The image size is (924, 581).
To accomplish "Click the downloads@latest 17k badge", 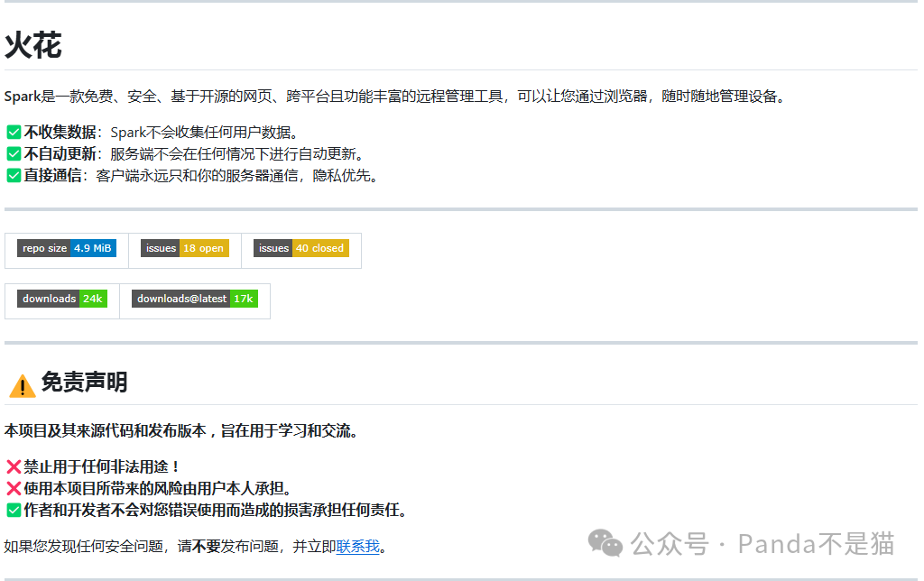I will pos(195,299).
